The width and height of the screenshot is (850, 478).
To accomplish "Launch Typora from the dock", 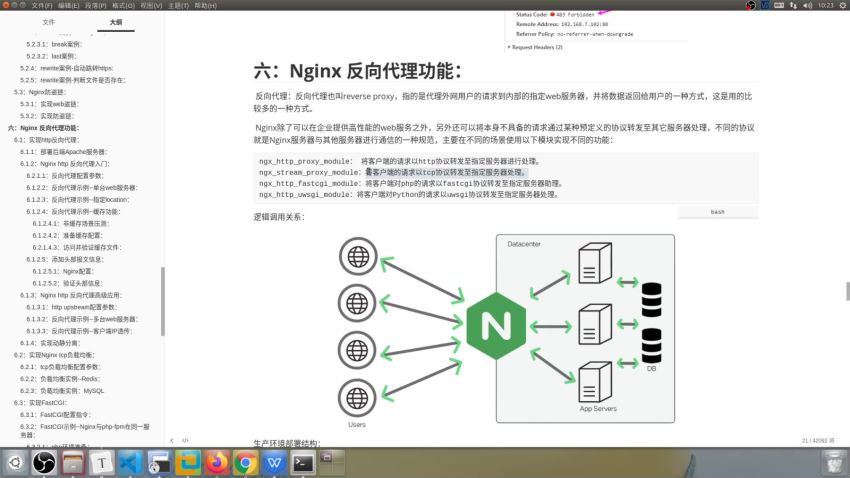I will point(101,462).
